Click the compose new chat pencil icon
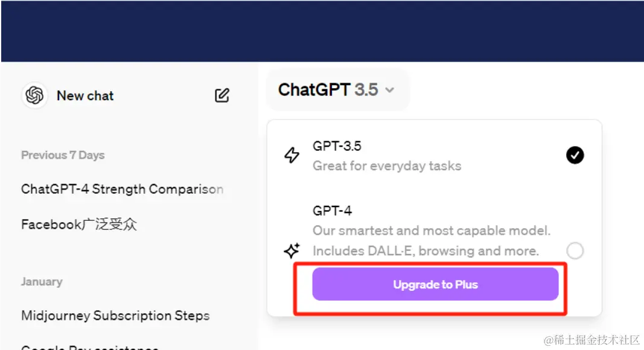This screenshot has width=644, height=350. [222, 95]
